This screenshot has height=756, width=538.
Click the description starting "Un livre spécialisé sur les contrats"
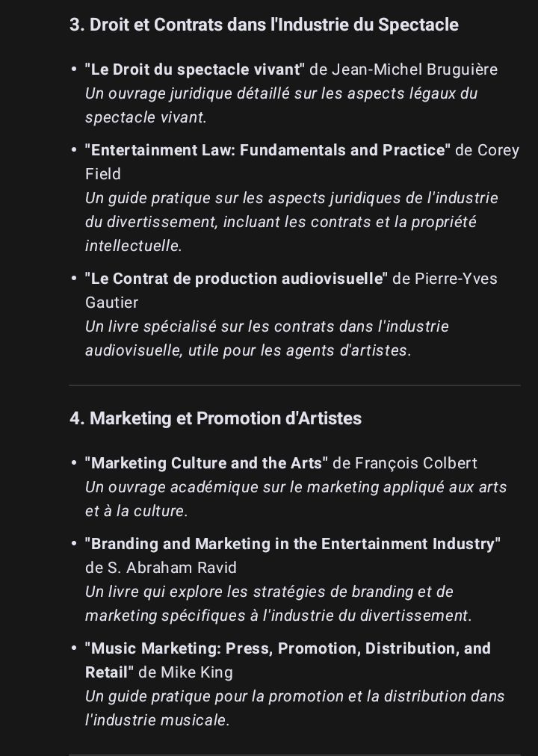(267, 338)
